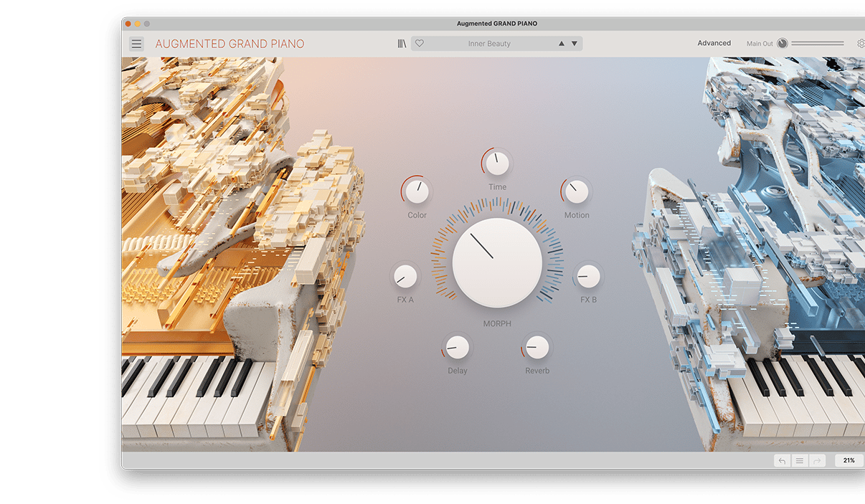865x504 pixels.
Task: Click the FX A label text
Action: click(x=405, y=300)
